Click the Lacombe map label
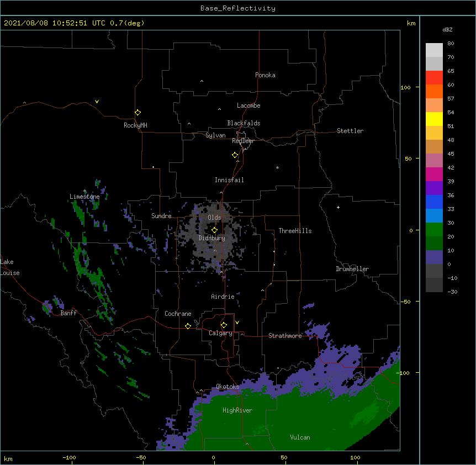This screenshot has height=465, width=476. tap(248, 105)
